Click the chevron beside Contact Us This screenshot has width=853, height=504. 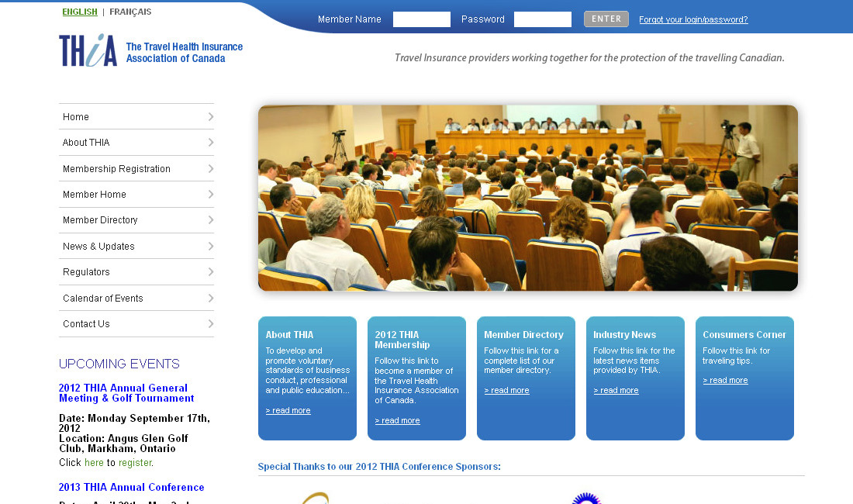210,323
